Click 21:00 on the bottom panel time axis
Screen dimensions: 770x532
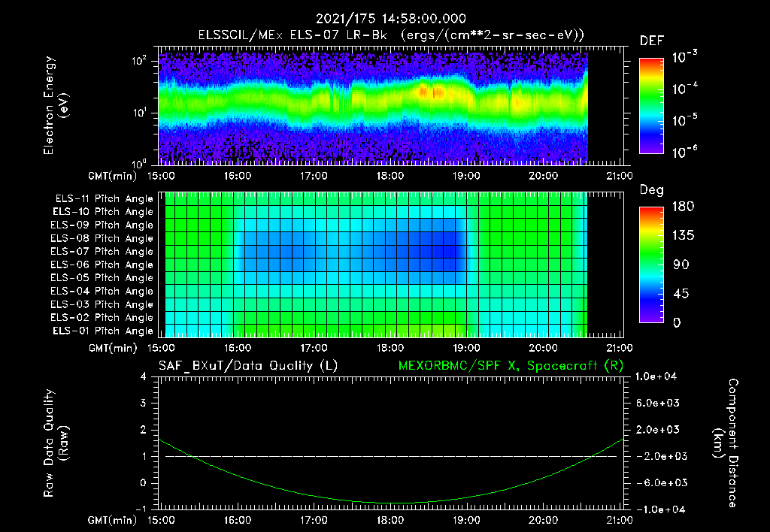[620, 520]
